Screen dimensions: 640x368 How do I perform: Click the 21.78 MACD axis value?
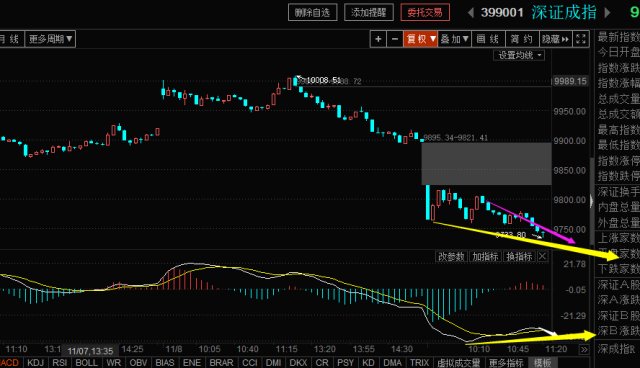575,264
